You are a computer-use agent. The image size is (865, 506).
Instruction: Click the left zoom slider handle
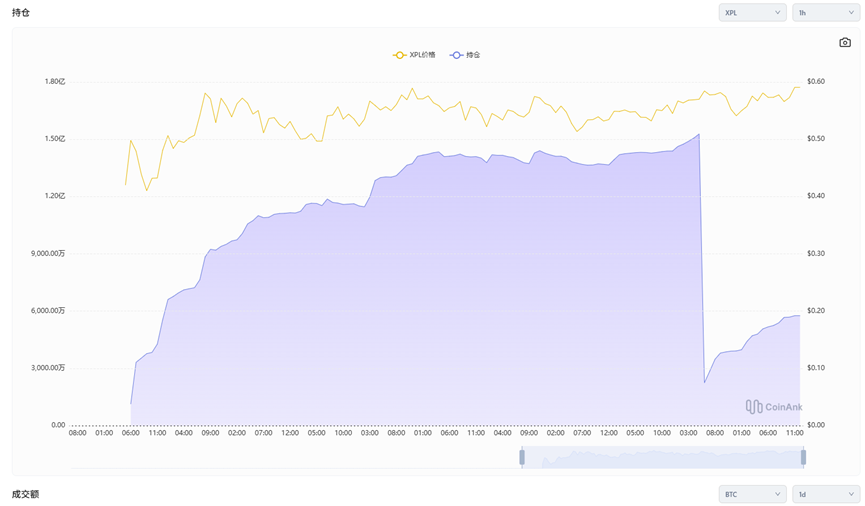(x=521, y=457)
